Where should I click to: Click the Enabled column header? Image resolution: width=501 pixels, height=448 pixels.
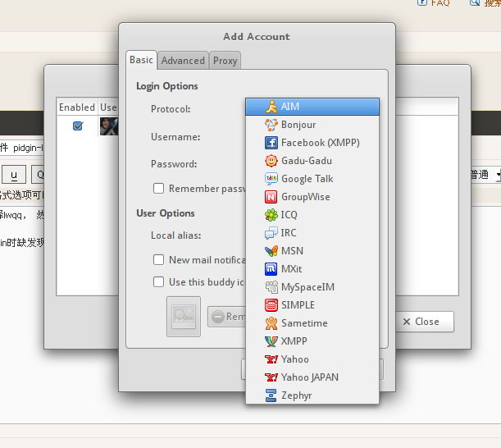coord(77,107)
